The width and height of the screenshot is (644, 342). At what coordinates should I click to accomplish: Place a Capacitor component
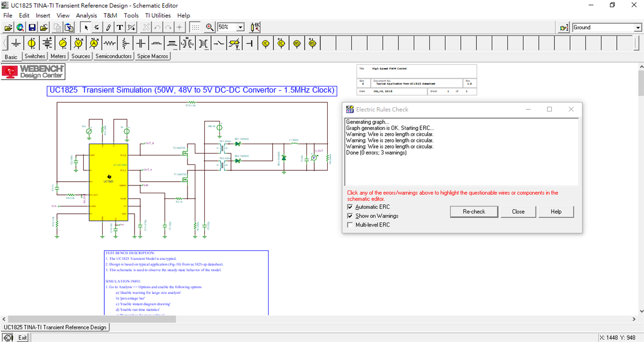(140, 43)
